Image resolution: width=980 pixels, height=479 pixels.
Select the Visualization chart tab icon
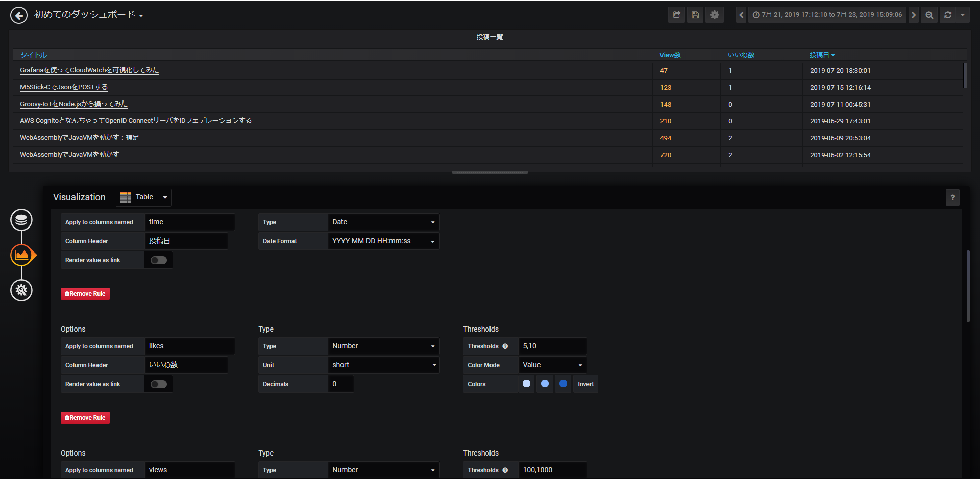(21, 255)
